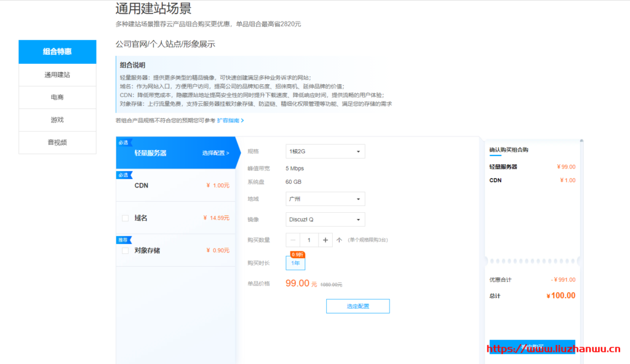Switch to the 音视频 category tab

(x=57, y=142)
